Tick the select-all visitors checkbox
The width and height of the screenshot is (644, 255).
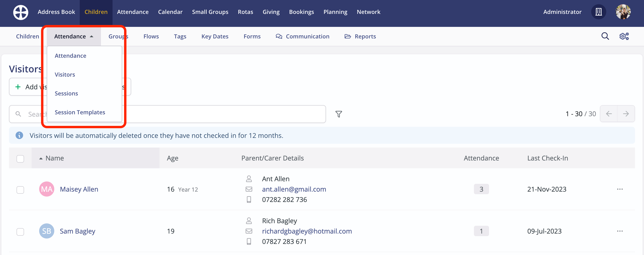point(20,159)
